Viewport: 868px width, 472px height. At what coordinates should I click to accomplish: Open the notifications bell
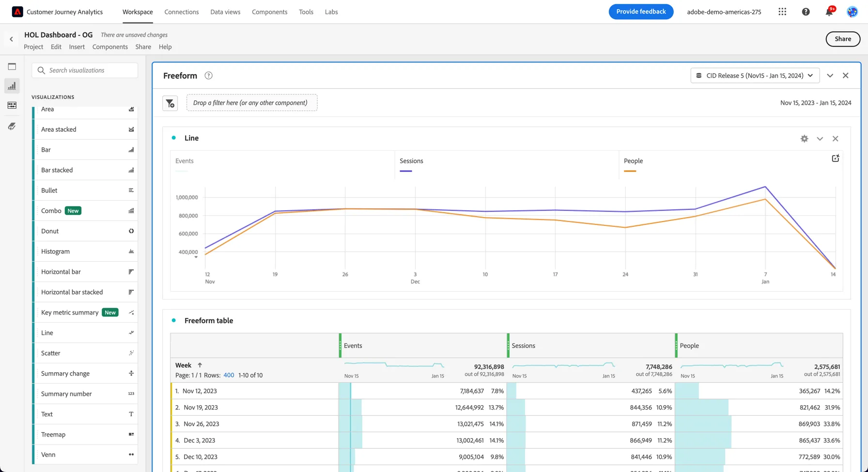coord(829,12)
